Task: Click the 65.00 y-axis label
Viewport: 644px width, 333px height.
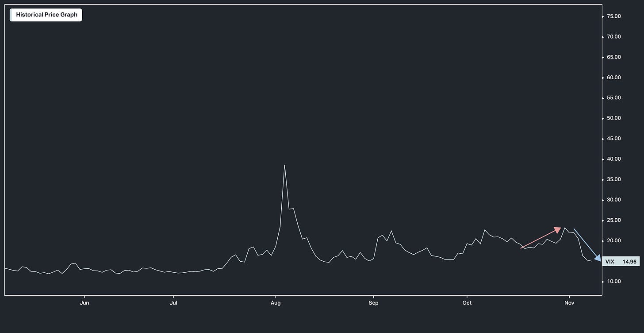Action: pos(614,57)
